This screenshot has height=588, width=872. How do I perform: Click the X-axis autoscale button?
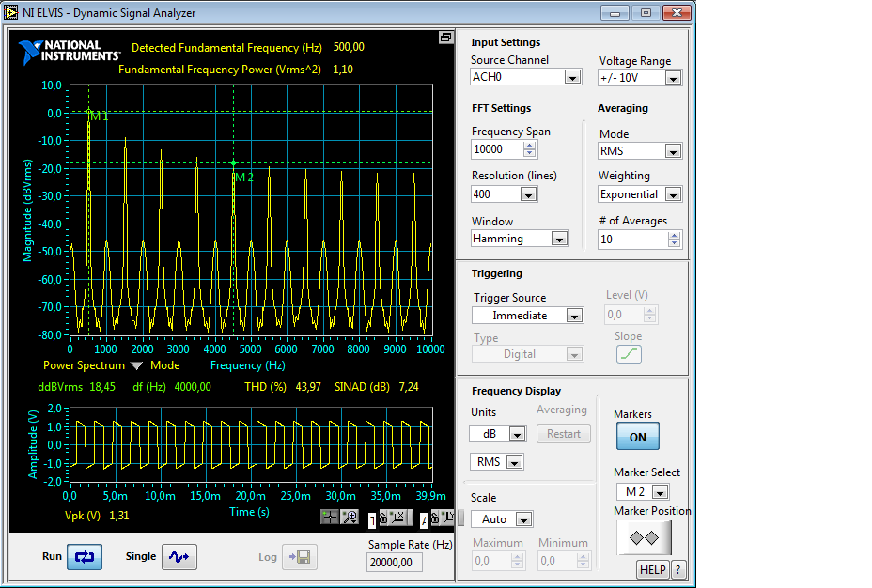397,518
